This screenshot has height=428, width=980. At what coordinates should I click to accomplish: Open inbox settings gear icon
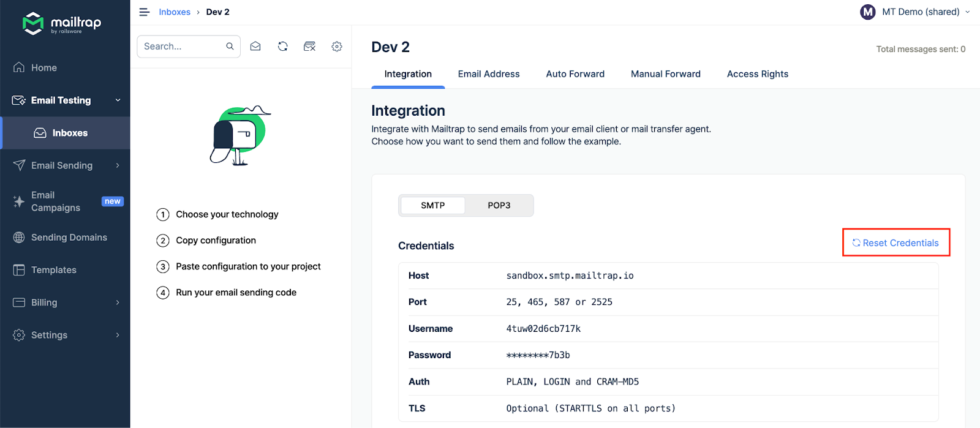[337, 47]
